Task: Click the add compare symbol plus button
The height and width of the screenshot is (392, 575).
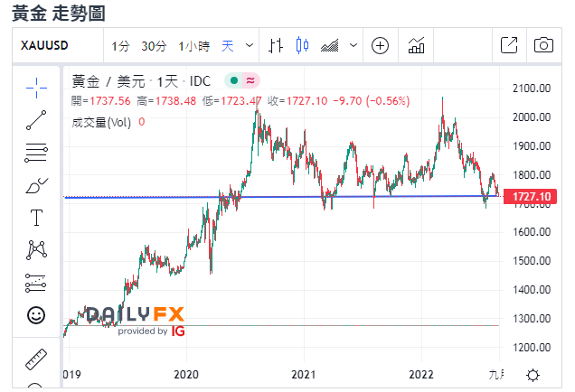Action: click(x=380, y=45)
